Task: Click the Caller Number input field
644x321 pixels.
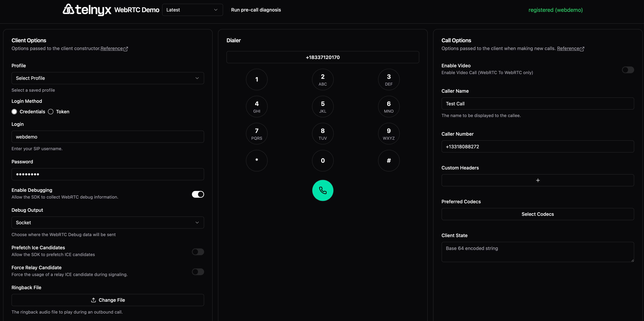Action: 537,146
